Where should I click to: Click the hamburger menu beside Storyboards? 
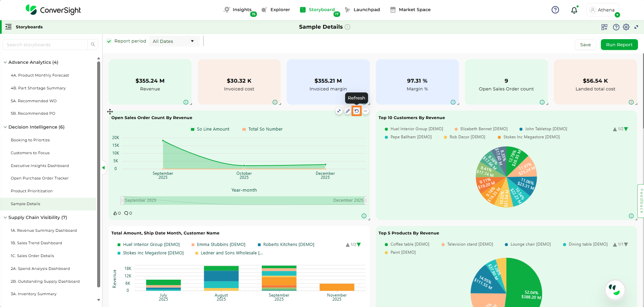click(x=8, y=27)
